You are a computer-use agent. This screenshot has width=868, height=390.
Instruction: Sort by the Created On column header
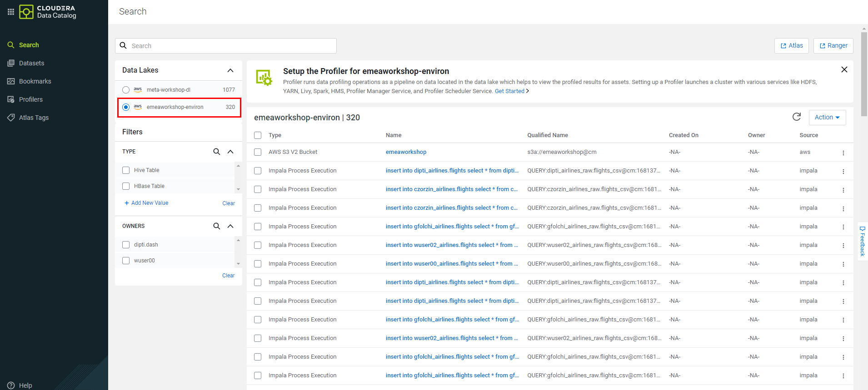(x=683, y=135)
